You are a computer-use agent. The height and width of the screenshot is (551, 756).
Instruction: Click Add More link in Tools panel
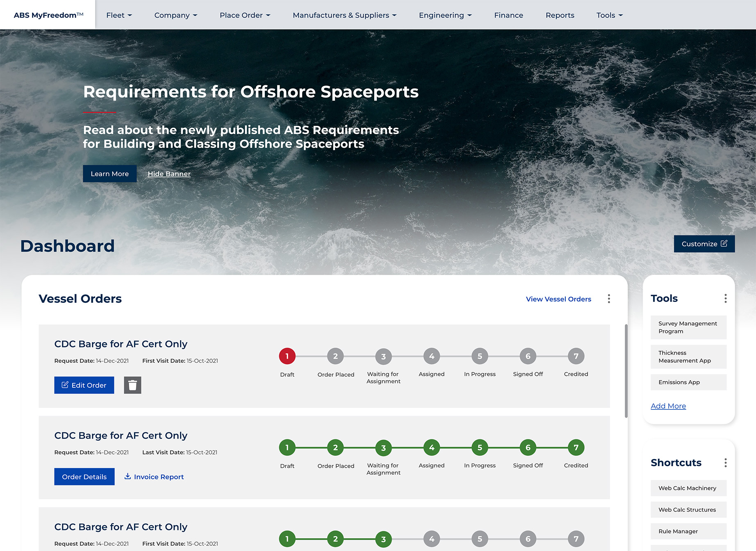pos(668,406)
